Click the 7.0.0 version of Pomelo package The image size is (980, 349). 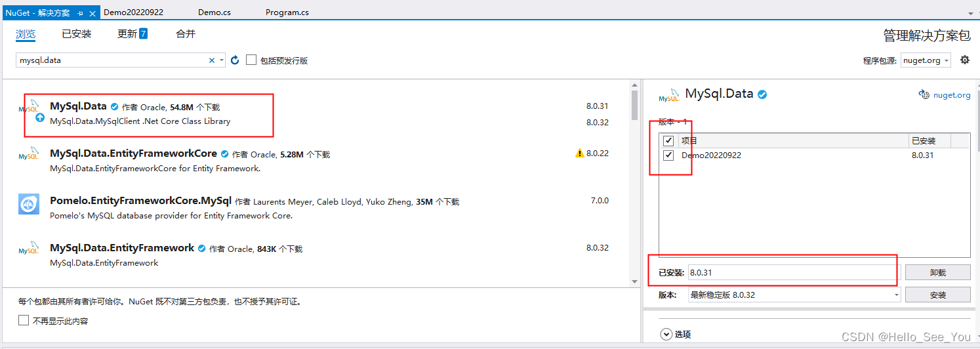click(x=600, y=201)
